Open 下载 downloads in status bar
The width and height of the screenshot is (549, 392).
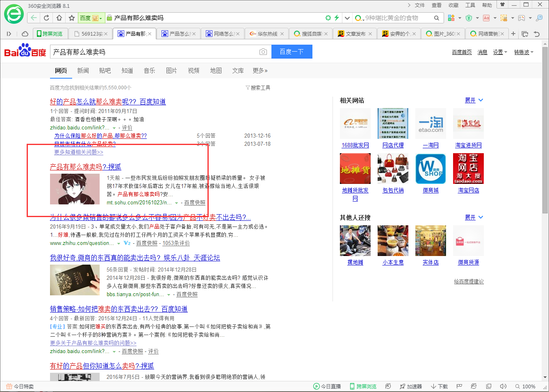[x=439, y=386]
